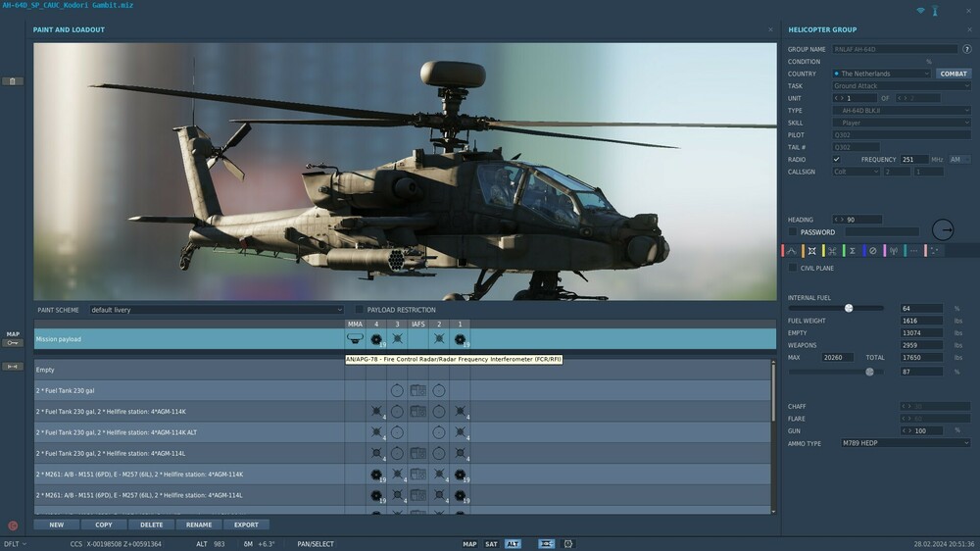Click Hellfire icon on Mission payload station 3
This screenshot has height=551, width=980.
click(x=398, y=339)
